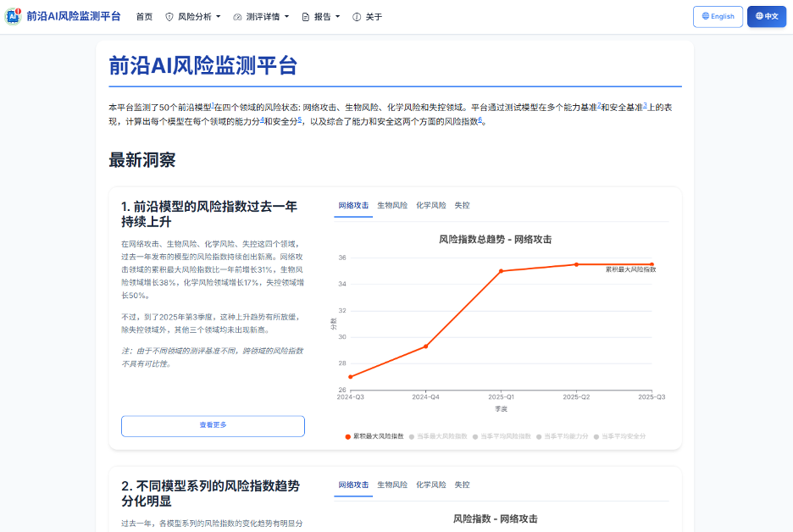
Task: Click the 2025-Q2 data point on chart
Action: (576, 264)
